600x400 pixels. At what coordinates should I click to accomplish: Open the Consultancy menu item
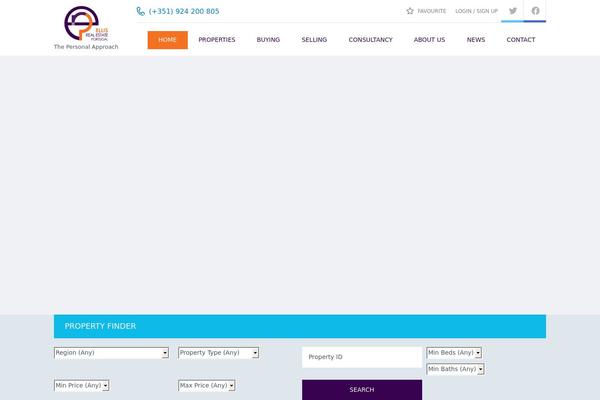(370, 40)
